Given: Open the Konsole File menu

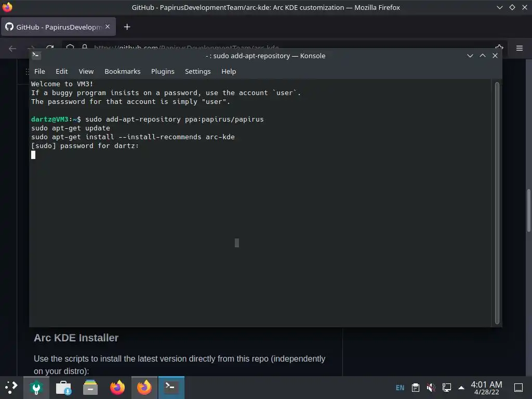Looking at the screenshot, I should (39, 72).
